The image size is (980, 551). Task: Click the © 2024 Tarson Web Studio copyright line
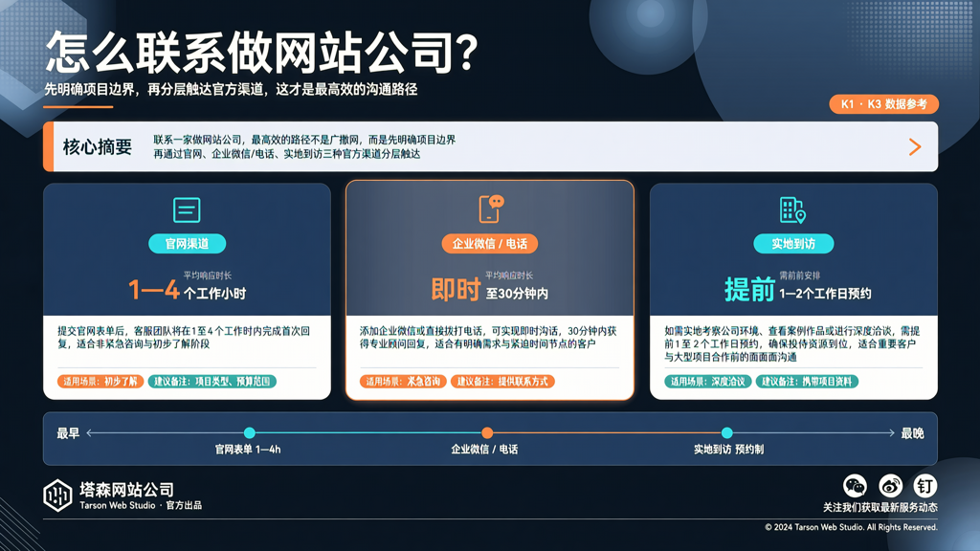[x=851, y=527]
